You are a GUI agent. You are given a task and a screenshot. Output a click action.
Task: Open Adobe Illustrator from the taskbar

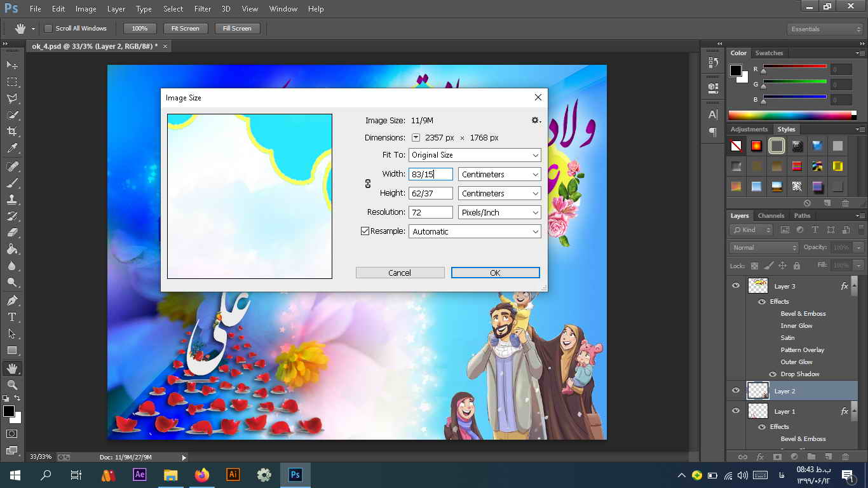tap(233, 475)
